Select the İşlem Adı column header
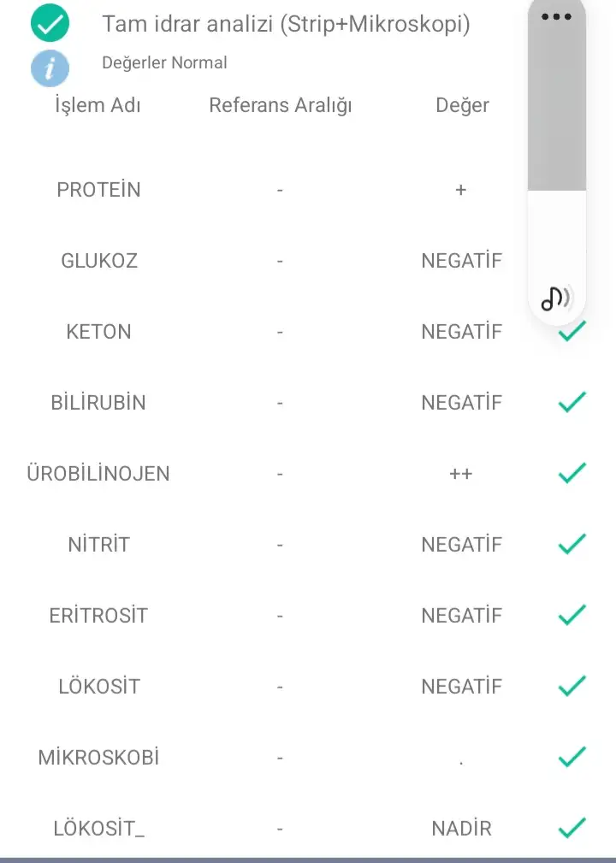616x863 pixels. pos(98,104)
